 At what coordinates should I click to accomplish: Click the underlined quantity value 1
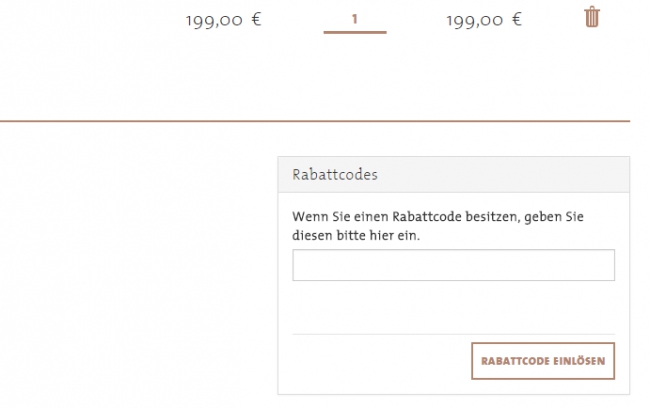pyautogui.click(x=354, y=19)
